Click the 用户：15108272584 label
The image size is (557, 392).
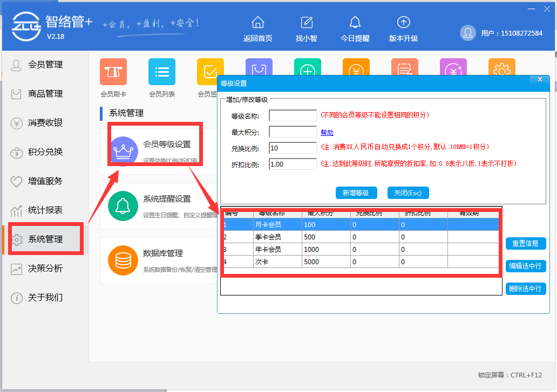click(512, 33)
